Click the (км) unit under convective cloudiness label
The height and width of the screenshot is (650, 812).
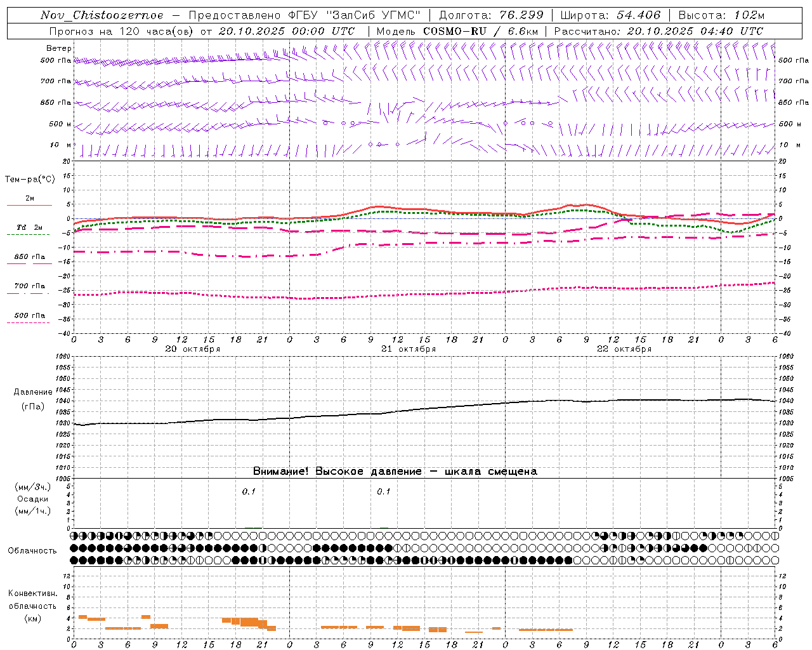(33, 618)
